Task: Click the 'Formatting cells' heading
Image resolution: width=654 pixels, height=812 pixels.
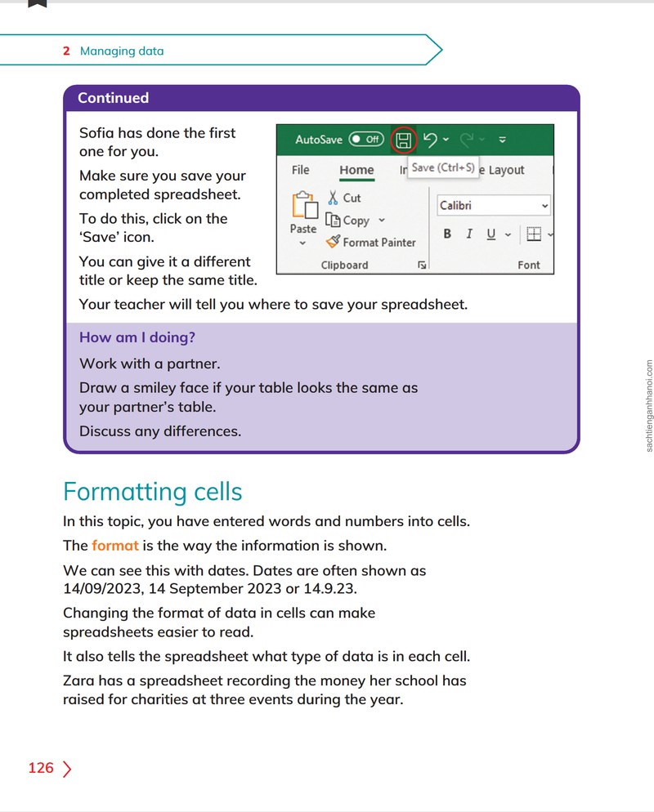Action: click(x=152, y=492)
